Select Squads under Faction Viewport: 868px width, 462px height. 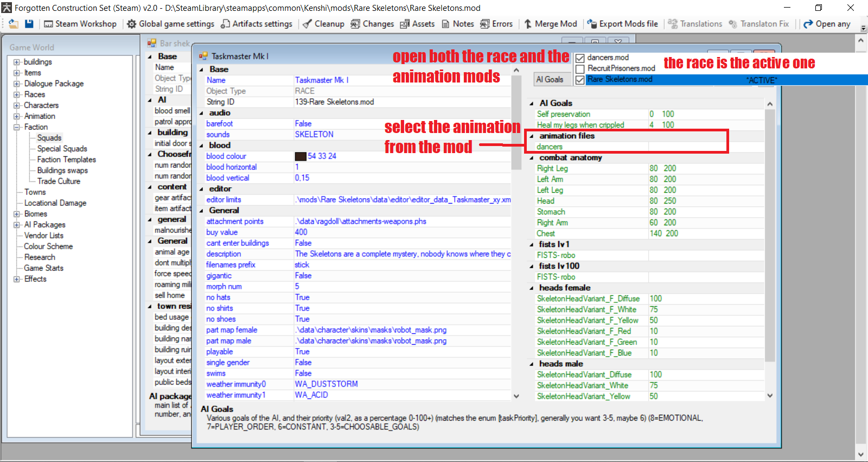pos(49,138)
